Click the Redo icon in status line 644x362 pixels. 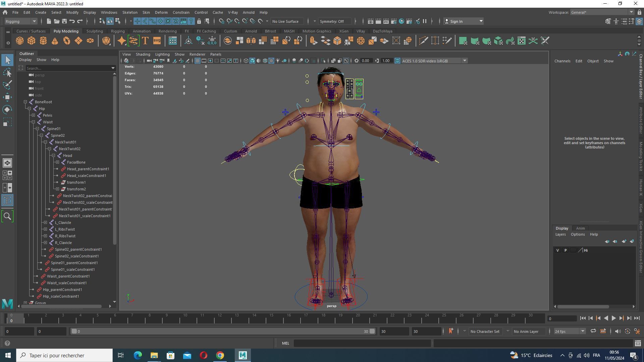pos(80,21)
